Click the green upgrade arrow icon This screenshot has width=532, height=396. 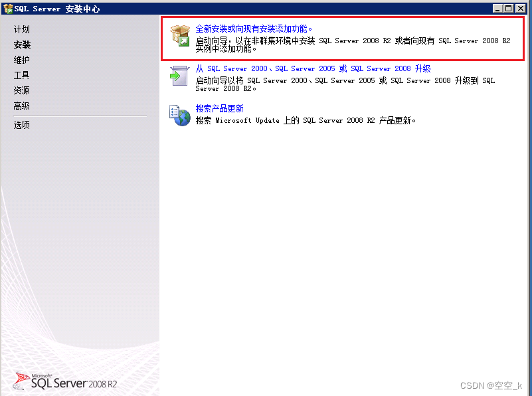pos(178,75)
